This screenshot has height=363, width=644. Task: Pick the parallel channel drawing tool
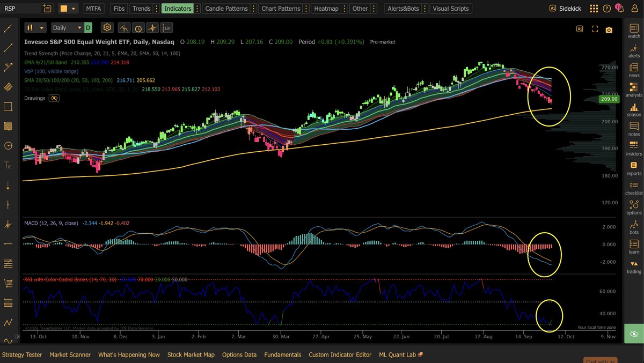coord(8,87)
